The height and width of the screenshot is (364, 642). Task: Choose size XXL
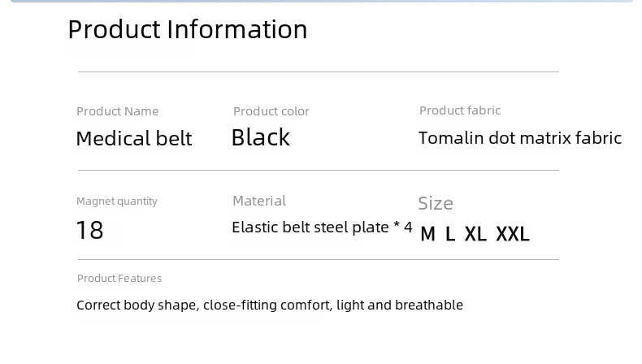pyautogui.click(x=513, y=234)
